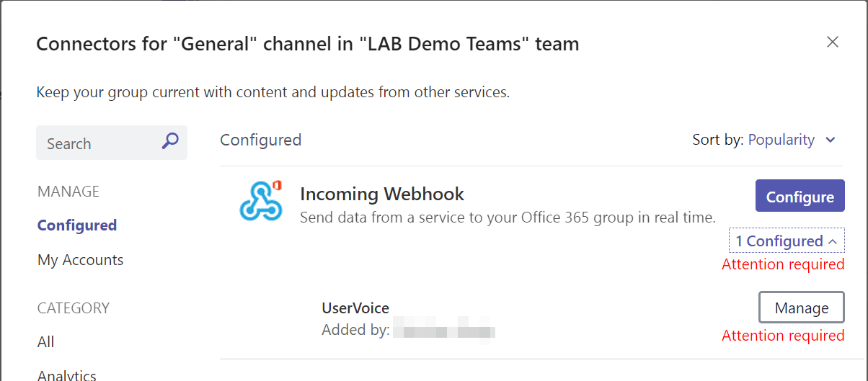Open My Accounts in the sidebar

(x=80, y=260)
